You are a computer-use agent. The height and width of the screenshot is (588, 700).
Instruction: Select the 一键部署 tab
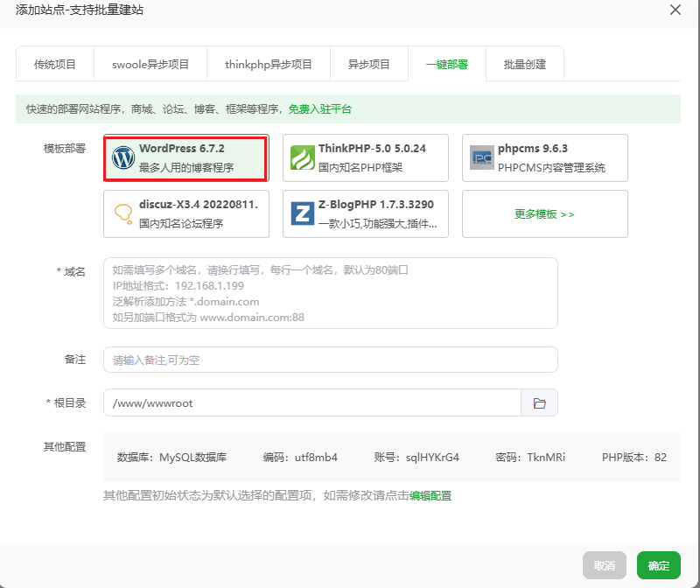pos(447,64)
